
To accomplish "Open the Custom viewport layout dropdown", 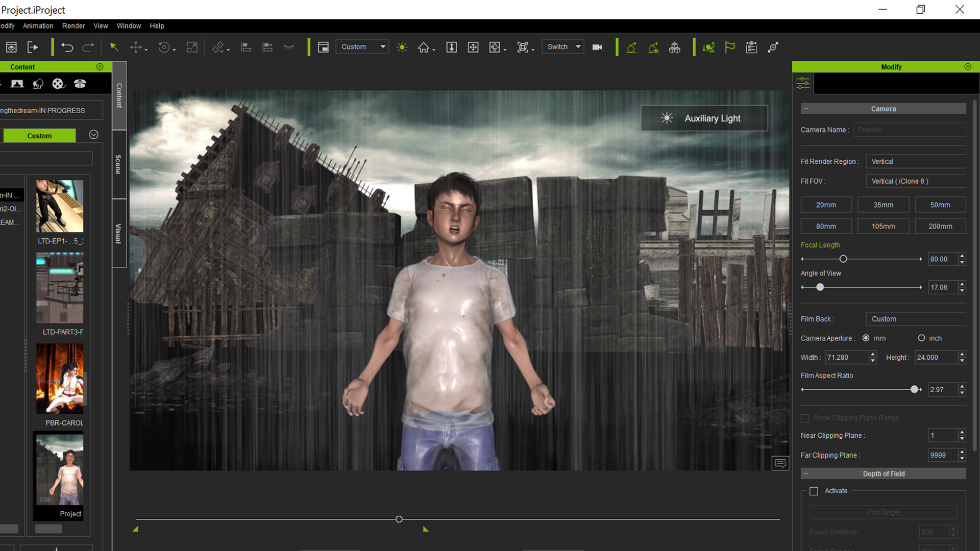I will pos(362,47).
